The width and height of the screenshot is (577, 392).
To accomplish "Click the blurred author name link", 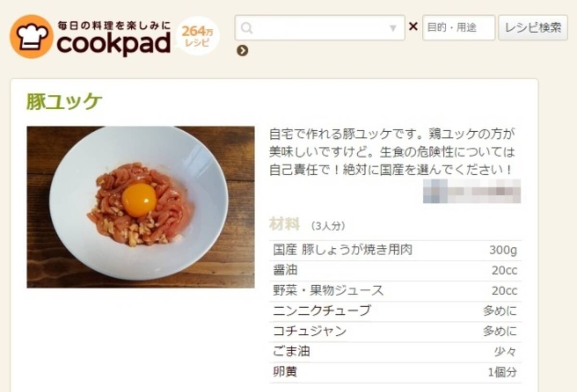I will [x=472, y=191].
